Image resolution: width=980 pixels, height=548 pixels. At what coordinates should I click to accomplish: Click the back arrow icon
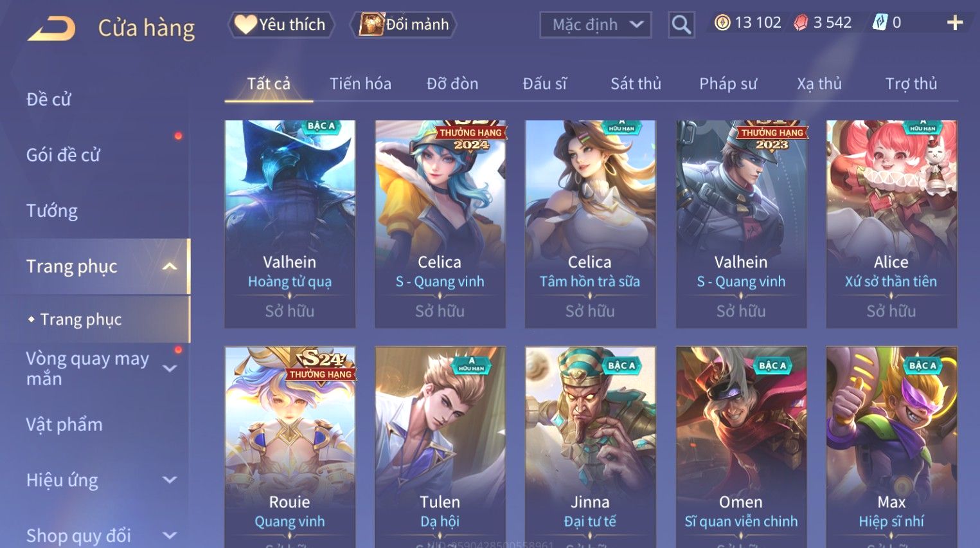click(51, 28)
